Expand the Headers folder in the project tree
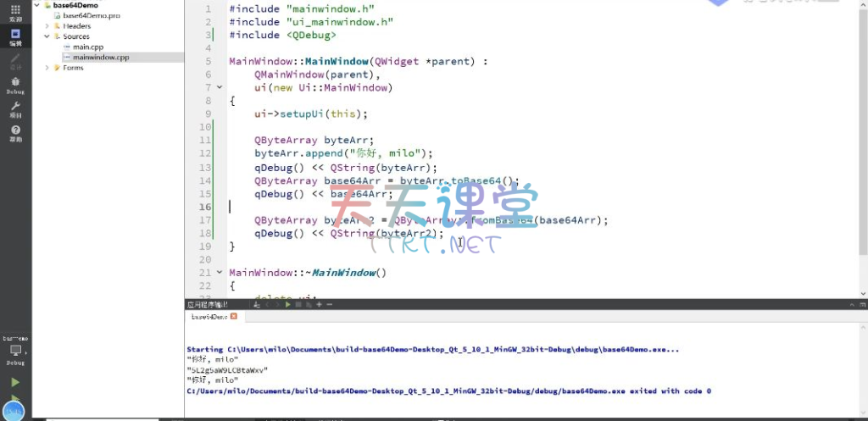This screenshot has height=421, width=868. [47, 26]
